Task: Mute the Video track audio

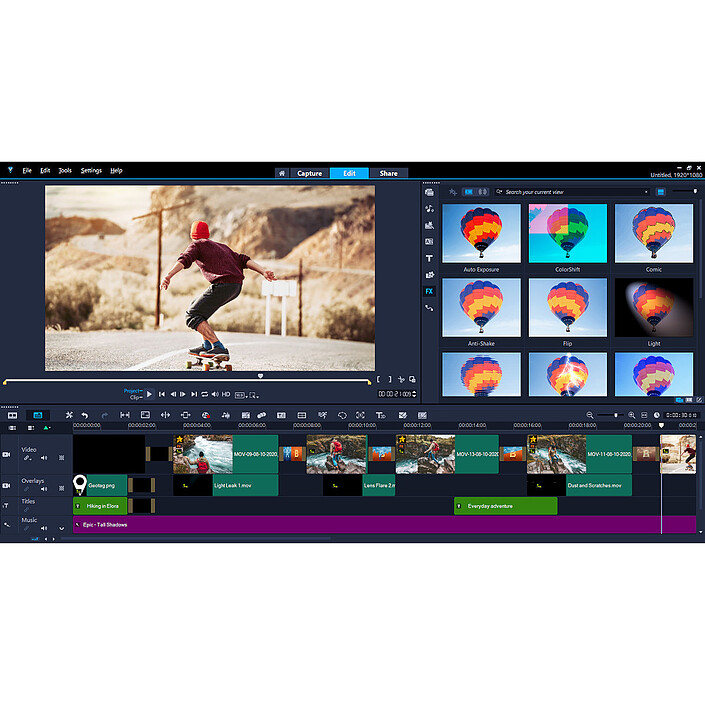Action: pyautogui.click(x=44, y=458)
